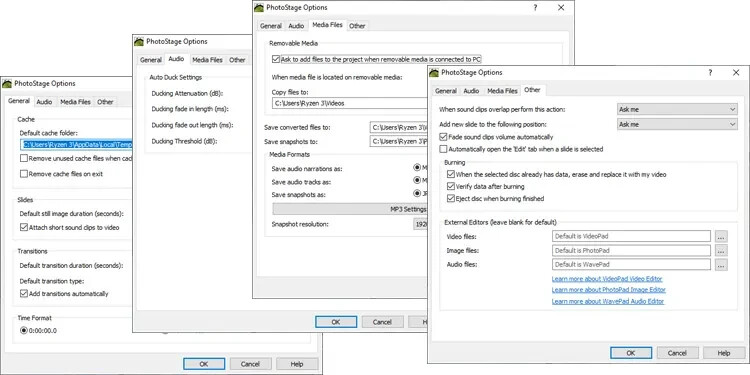Image resolution: width=750 pixels, height=375 pixels.
Task: Open the sound clips overlap action dropdown
Action: pos(677,110)
